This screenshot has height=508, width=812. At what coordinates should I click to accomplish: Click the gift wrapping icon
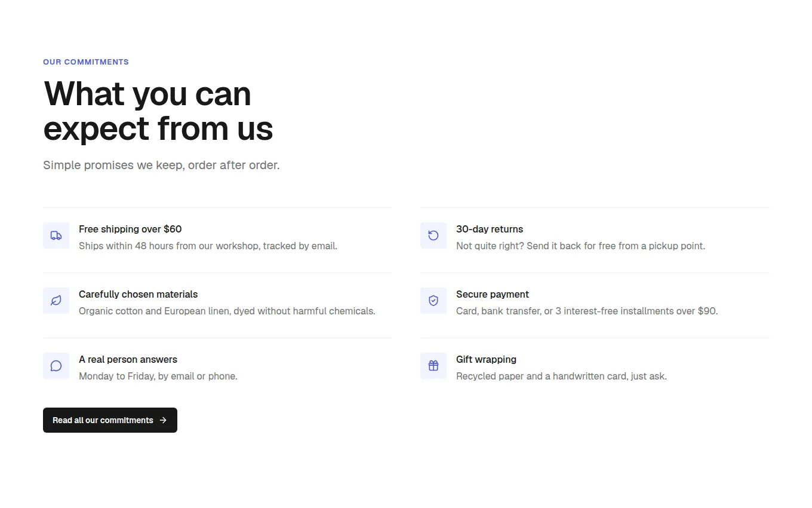point(433,366)
